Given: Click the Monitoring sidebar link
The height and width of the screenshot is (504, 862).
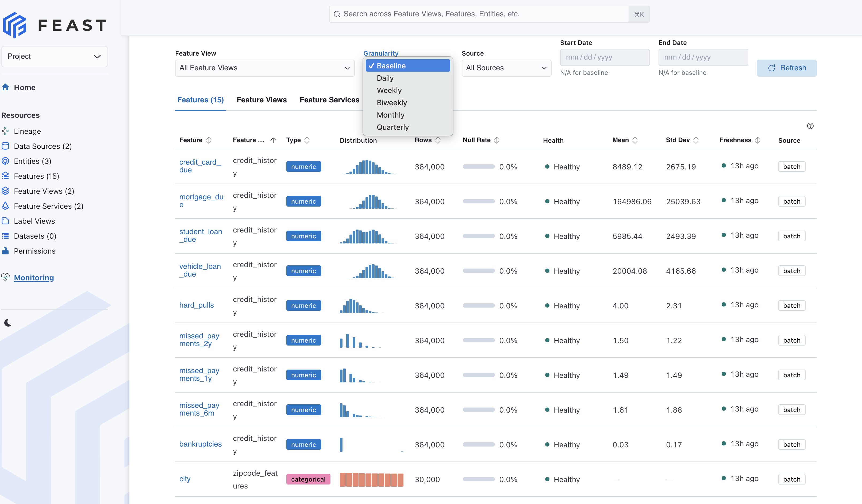Looking at the screenshot, I should point(34,277).
